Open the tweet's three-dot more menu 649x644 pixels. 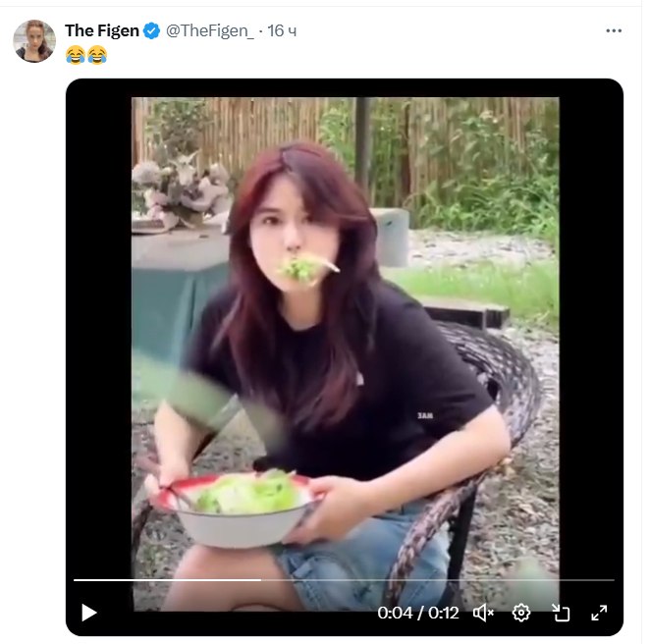point(614,30)
